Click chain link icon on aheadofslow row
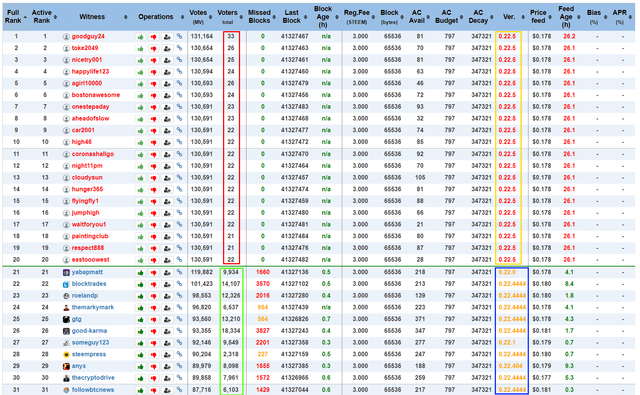The image size is (640, 395). (x=179, y=119)
